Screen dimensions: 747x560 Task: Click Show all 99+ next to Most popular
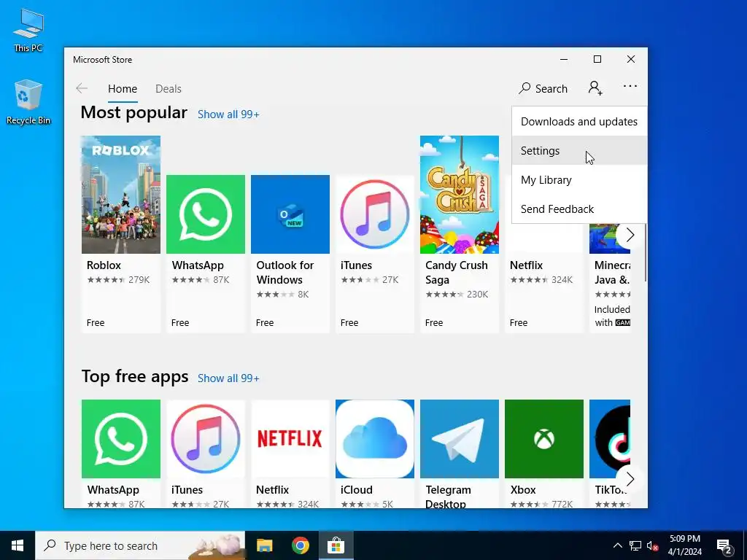click(228, 114)
